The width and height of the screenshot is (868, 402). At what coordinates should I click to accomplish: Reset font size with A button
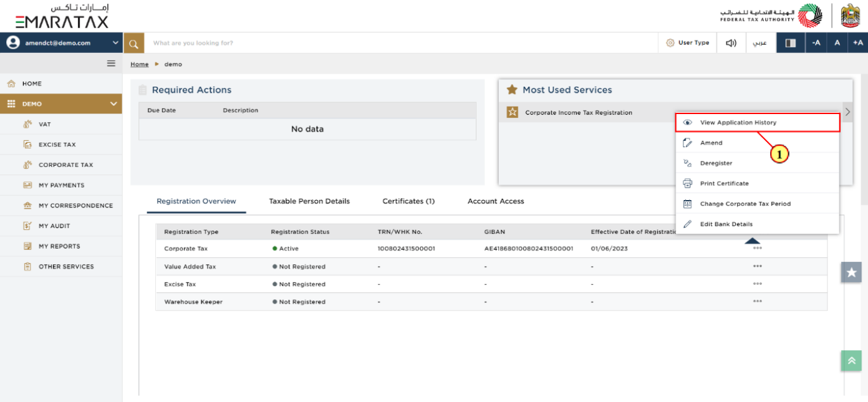(837, 43)
